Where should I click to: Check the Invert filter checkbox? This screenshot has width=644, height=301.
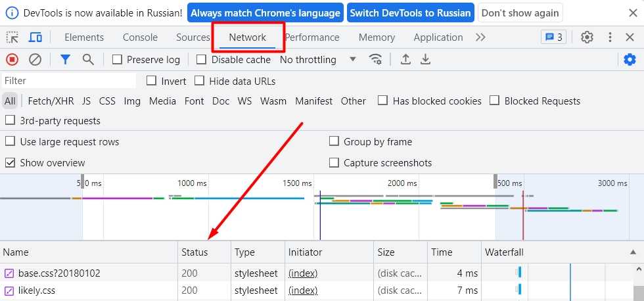(152, 81)
